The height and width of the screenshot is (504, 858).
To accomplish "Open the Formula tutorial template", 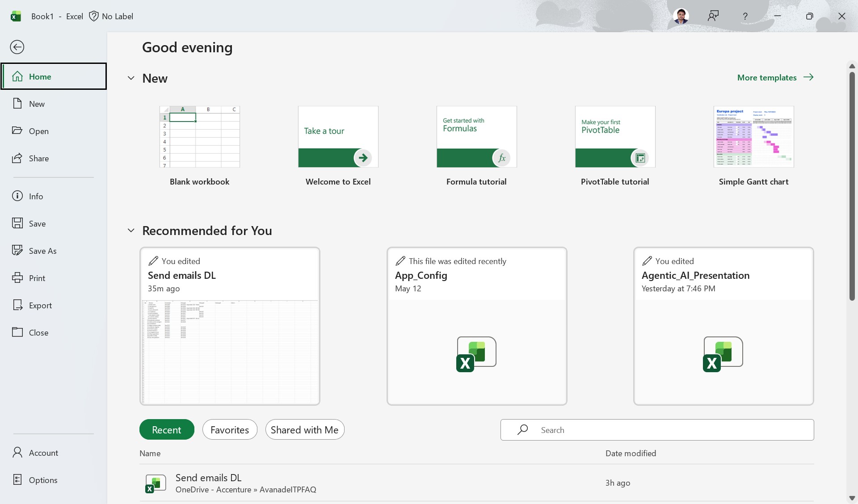I will (477, 146).
